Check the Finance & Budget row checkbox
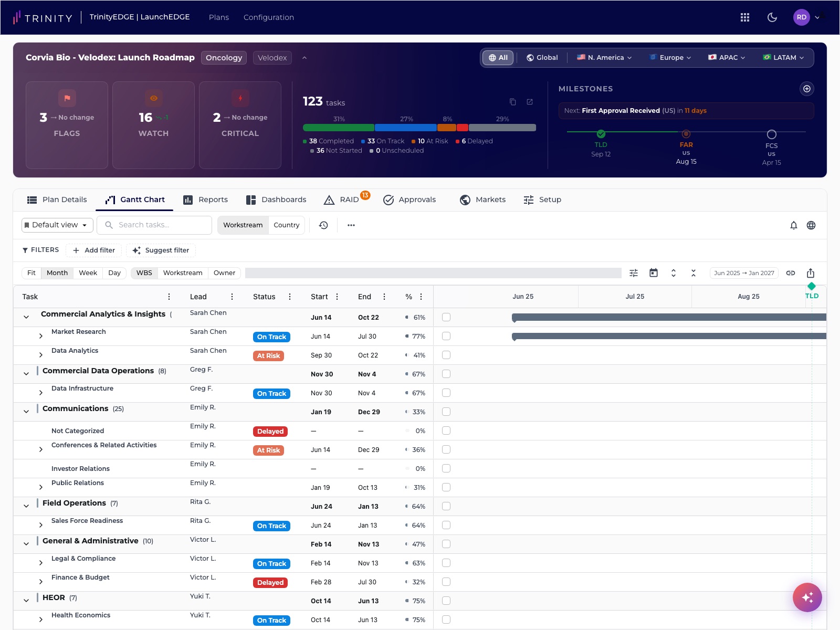Image resolution: width=840 pixels, height=630 pixels. tap(446, 582)
